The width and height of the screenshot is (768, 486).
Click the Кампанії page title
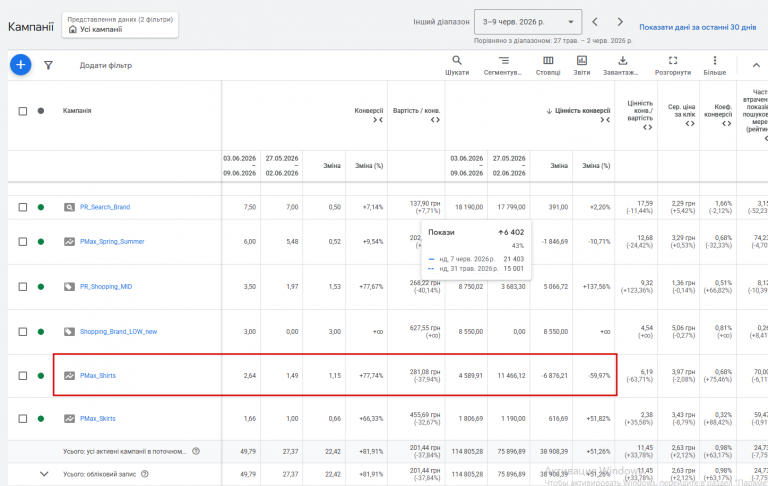point(31,26)
